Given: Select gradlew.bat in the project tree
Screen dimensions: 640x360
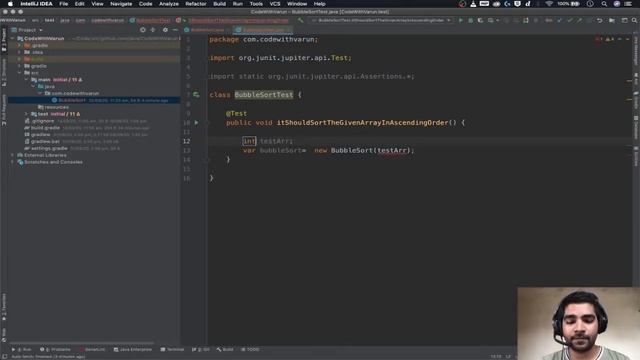Looking at the screenshot, I should 45,141.
